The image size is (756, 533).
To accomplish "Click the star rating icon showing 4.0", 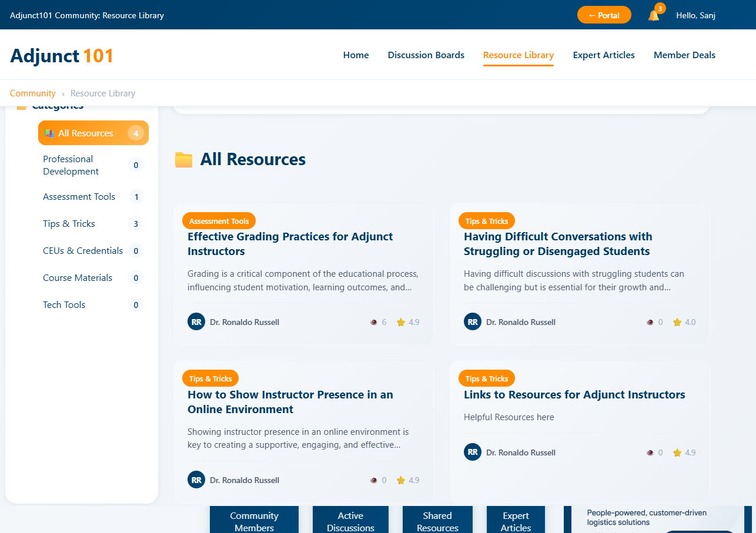I will (x=677, y=321).
